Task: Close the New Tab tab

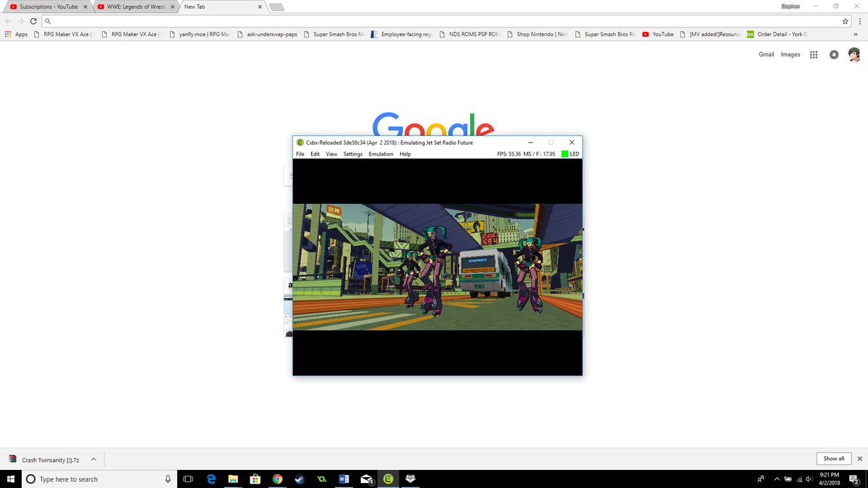Action: point(258,7)
